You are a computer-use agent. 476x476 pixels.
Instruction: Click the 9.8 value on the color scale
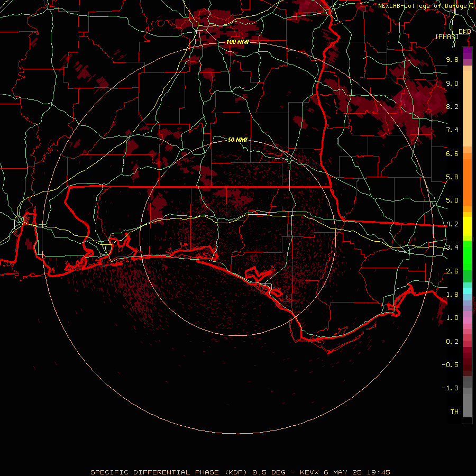click(x=452, y=59)
